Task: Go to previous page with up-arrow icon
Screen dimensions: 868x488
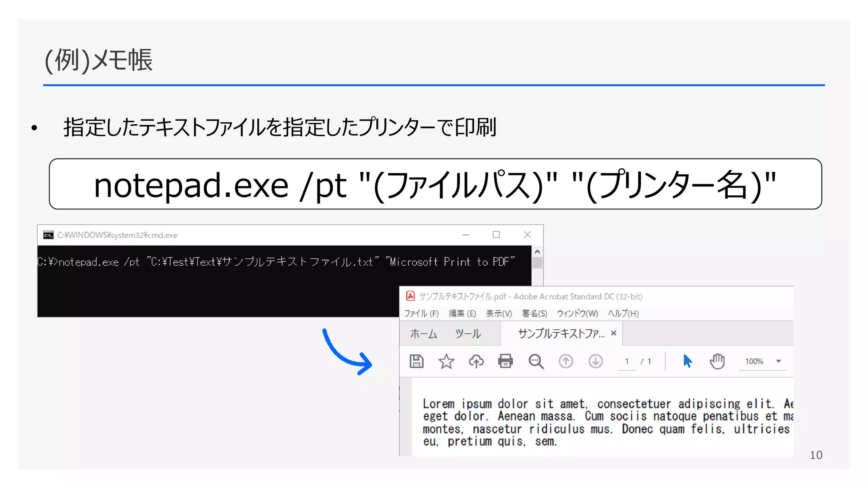Action: coord(566,361)
